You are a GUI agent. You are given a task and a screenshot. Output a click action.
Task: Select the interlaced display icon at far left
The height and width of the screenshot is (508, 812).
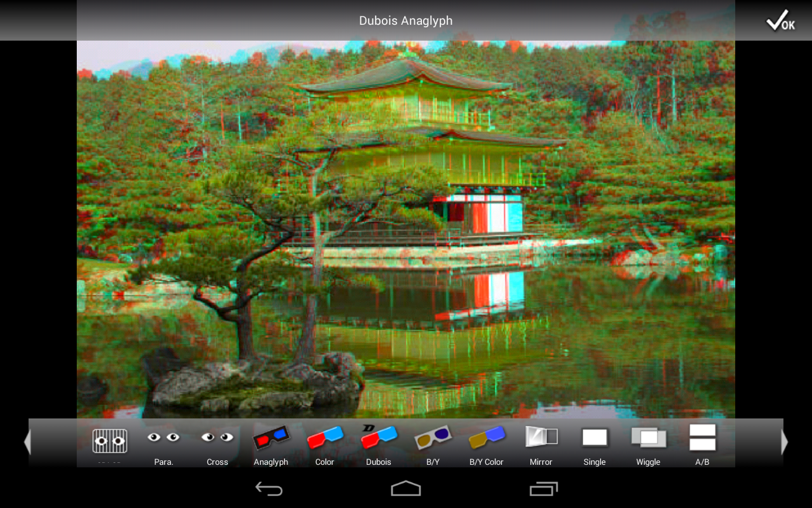coord(109,441)
